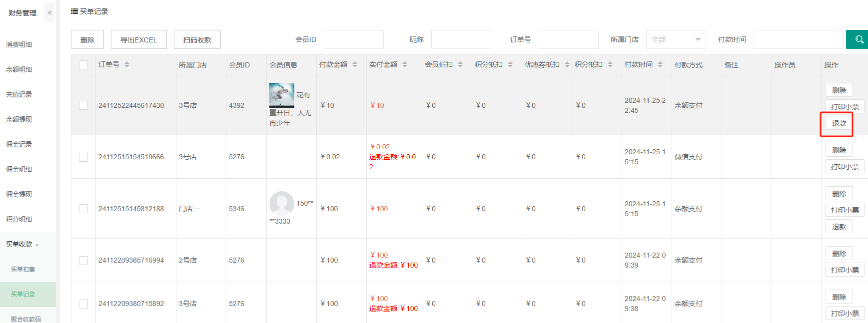Collapse sidebar with double-chevron icon
868x323 pixels.
[49, 12]
